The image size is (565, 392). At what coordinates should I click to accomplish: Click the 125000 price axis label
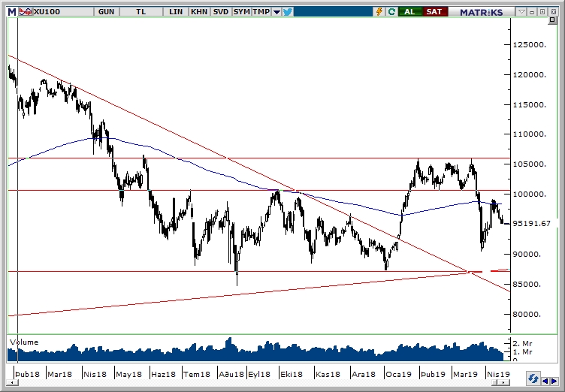(x=530, y=45)
